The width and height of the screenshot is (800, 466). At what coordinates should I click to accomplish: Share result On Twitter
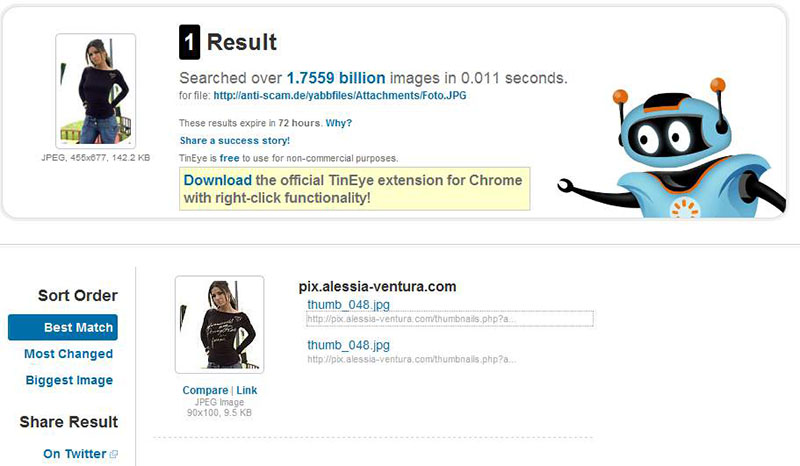pyautogui.click(x=74, y=454)
